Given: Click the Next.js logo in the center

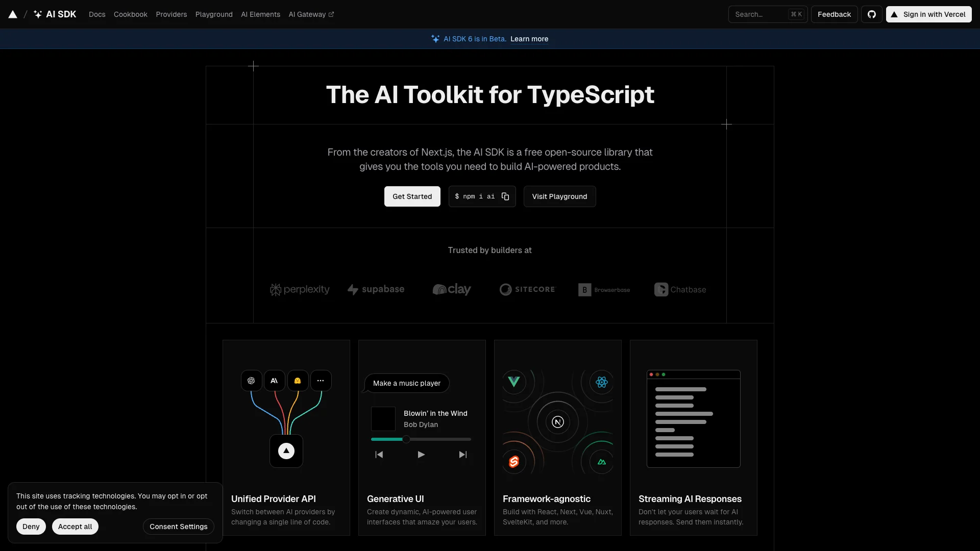Looking at the screenshot, I should pos(558,422).
